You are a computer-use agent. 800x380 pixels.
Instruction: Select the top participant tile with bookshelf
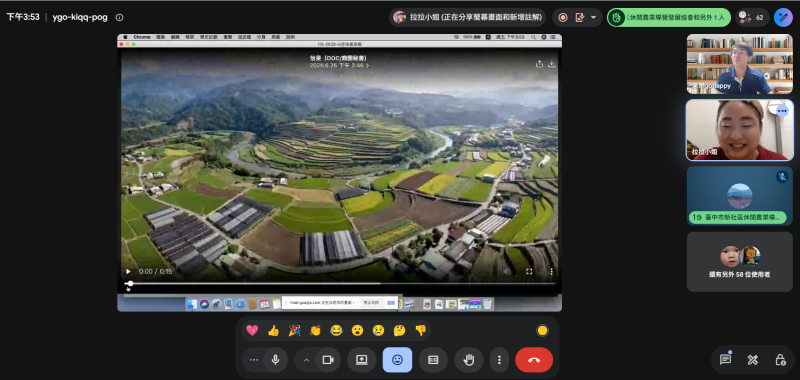(x=739, y=64)
